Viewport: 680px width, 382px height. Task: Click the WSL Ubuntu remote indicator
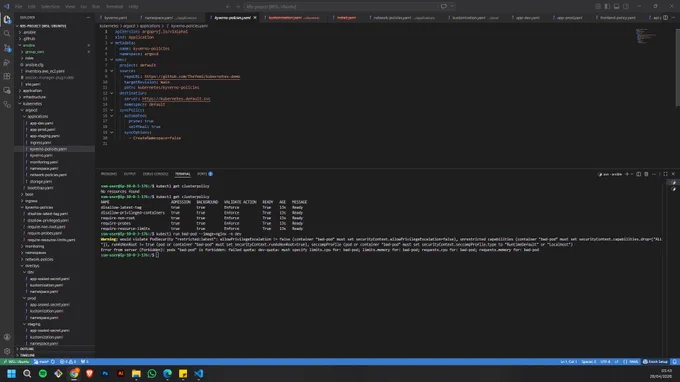pyautogui.click(x=16, y=362)
